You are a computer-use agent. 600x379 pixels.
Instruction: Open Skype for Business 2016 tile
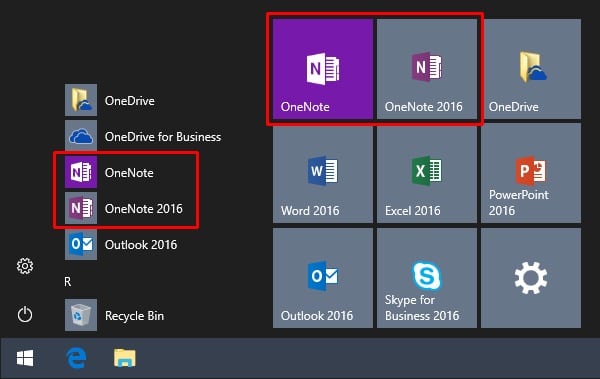point(427,278)
